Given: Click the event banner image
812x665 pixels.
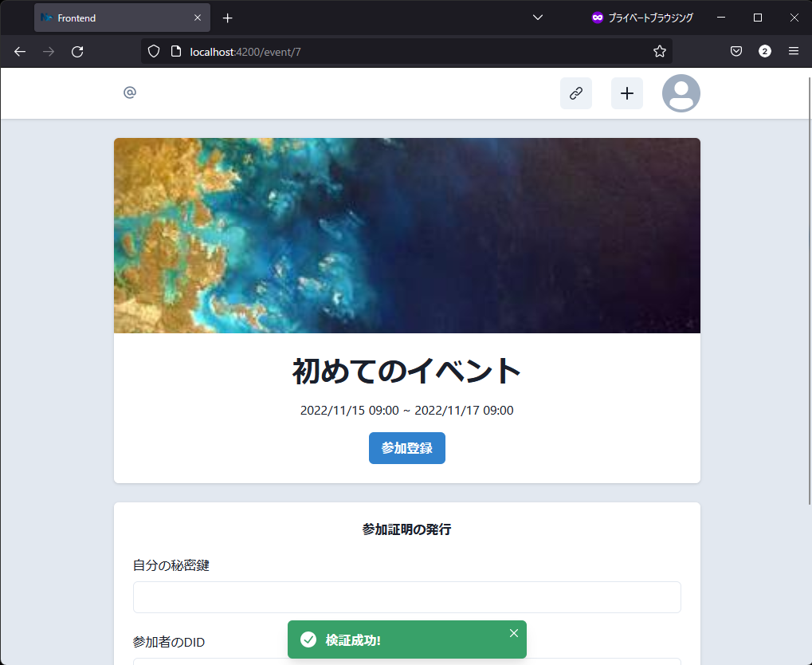Looking at the screenshot, I should [406, 235].
